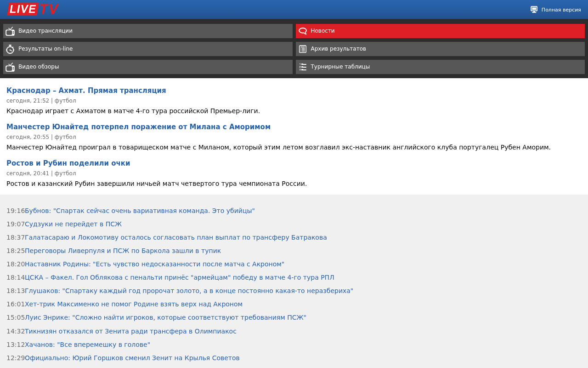This screenshot has width=588, height=368.
Task: Click the ranking icon next to Турнирные таблицы
Action: point(303,67)
